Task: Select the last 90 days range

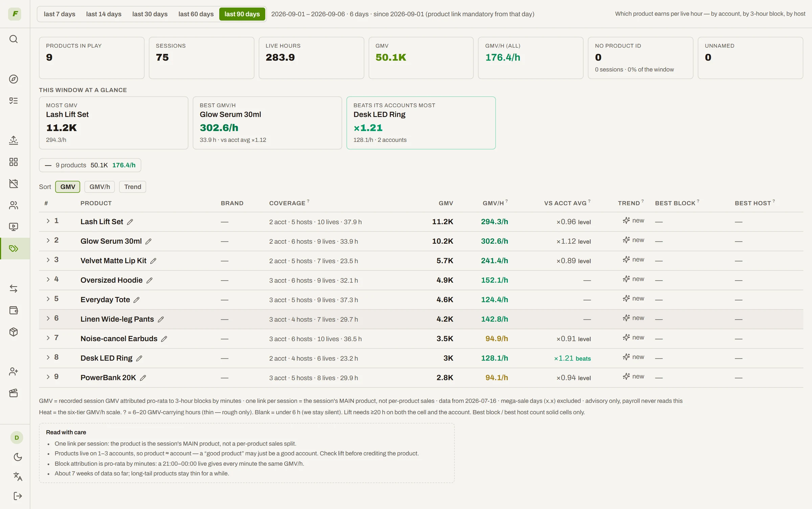Action: tap(242, 14)
